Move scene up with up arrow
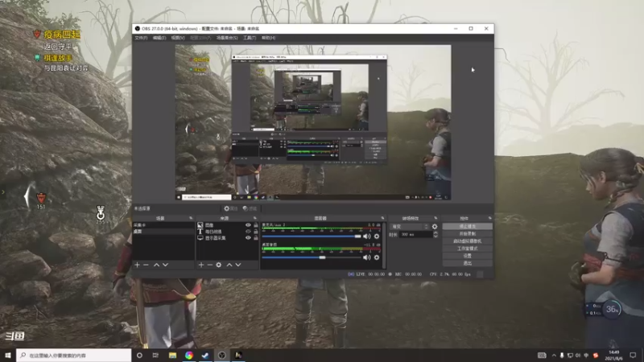This screenshot has height=362, width=644. point(156,265)
